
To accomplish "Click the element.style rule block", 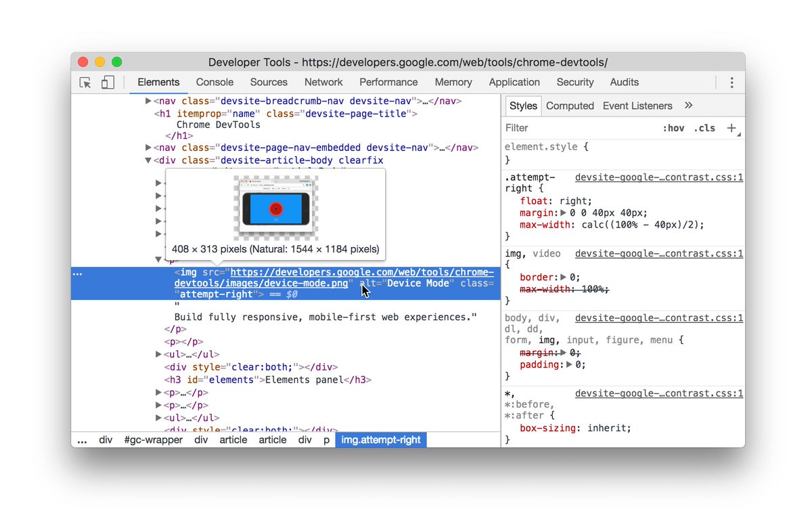I will click(x=623, y=153).
